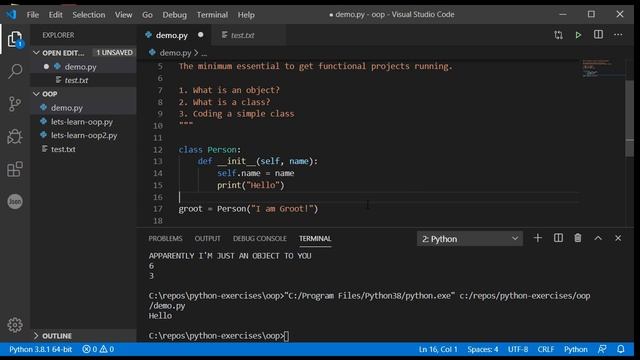The height and width of the screenshot is (360, 640).
Task: Click Python language mode in status bar
Action: (x=576, y=349)
